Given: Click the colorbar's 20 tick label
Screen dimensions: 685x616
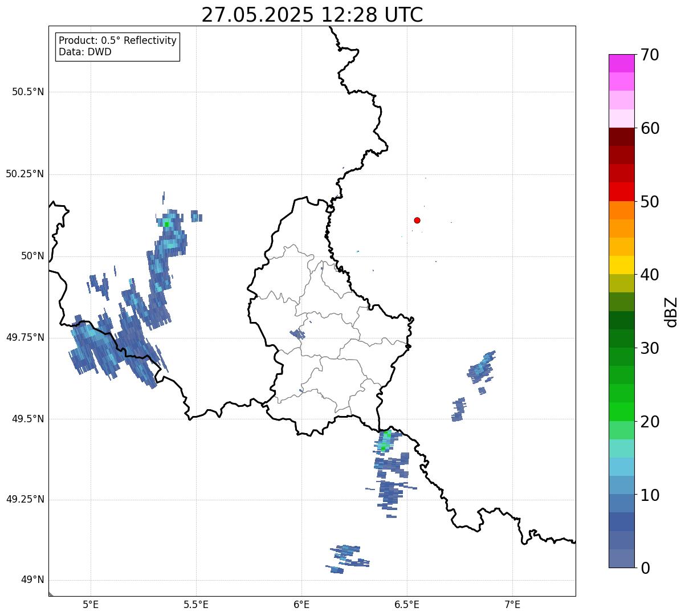Looking at the screenshot, I should click(x=650, y=422).
